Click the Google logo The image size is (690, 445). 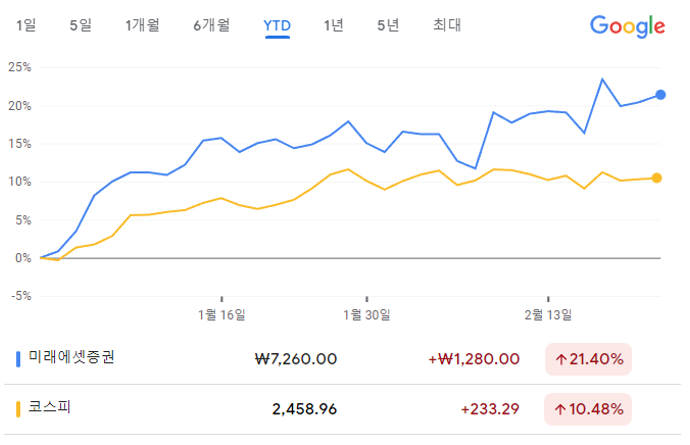tap(627, 26)
